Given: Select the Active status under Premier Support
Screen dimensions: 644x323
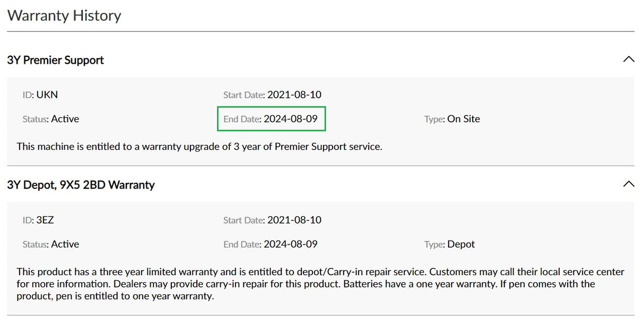Looking at the screenshot, I should click(66, 119).
